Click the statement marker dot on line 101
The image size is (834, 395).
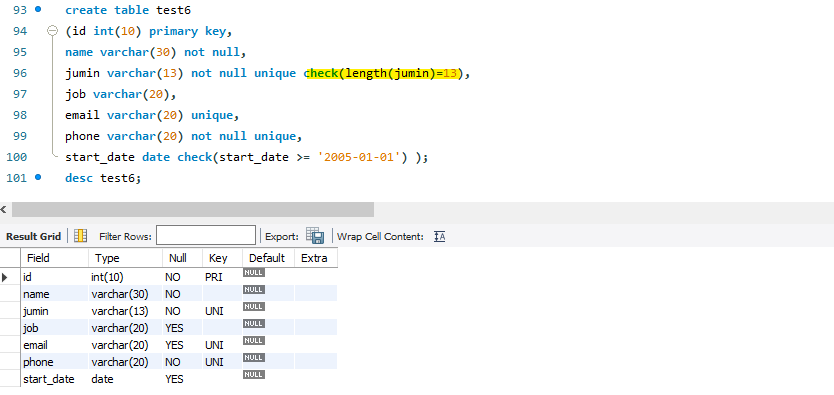pyautogui.click(x=38, y=177)
